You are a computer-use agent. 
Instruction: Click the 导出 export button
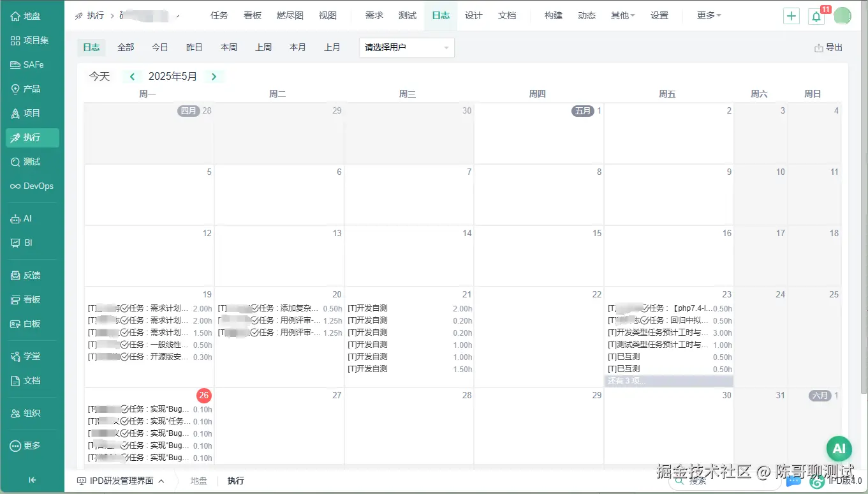pyautogui.click(x=828, y=47)
